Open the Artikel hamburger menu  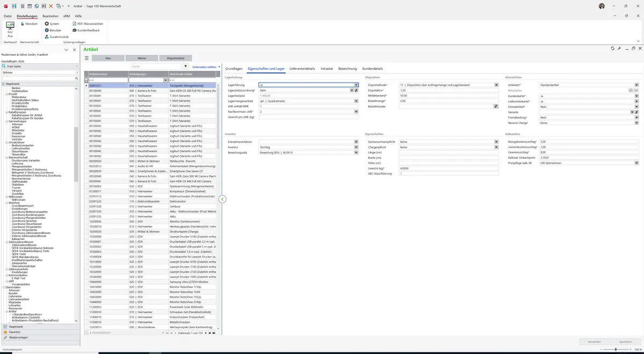86,58
